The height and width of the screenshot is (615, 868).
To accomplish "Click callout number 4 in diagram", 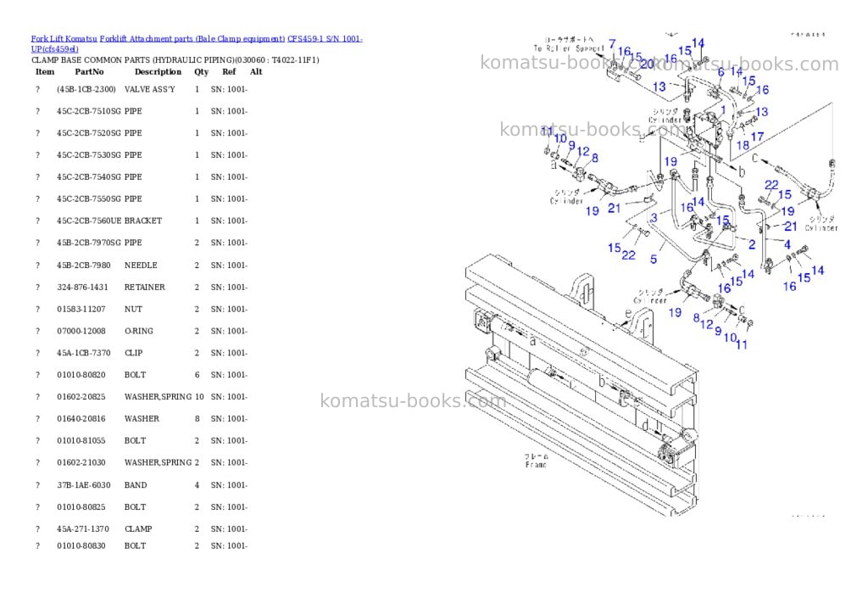I will pyautogui.click(x=787, y=244).
